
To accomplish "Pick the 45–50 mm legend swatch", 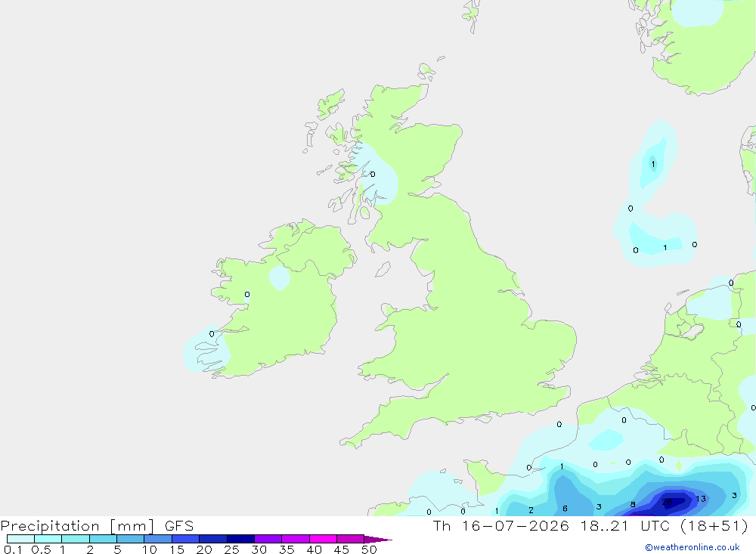I will click(351, 539).
